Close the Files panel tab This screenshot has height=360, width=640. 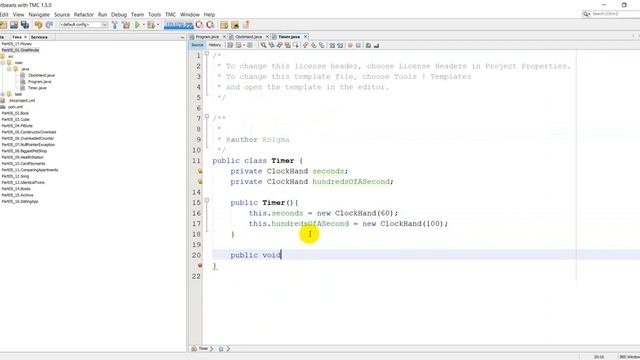click(x=25, y=37)
